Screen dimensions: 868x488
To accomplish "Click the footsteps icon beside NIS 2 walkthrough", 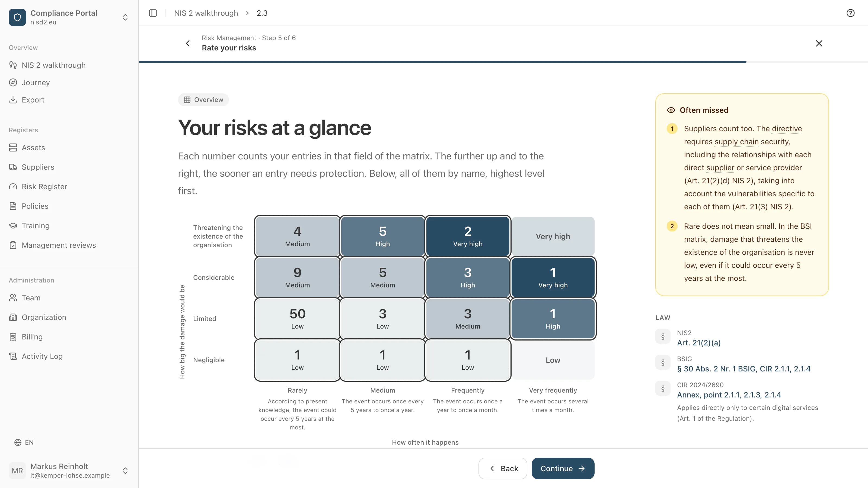I will (13, 65).
